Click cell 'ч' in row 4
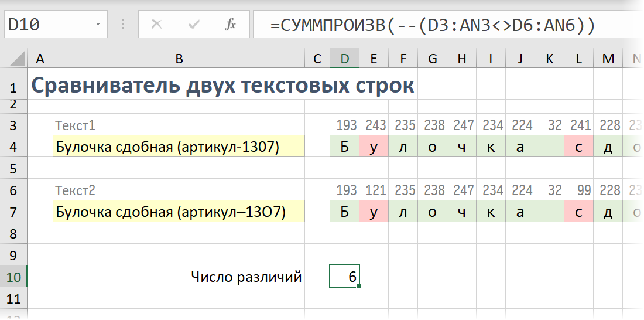The width and height of the screenshot is (644, 320). coord(462,147)
